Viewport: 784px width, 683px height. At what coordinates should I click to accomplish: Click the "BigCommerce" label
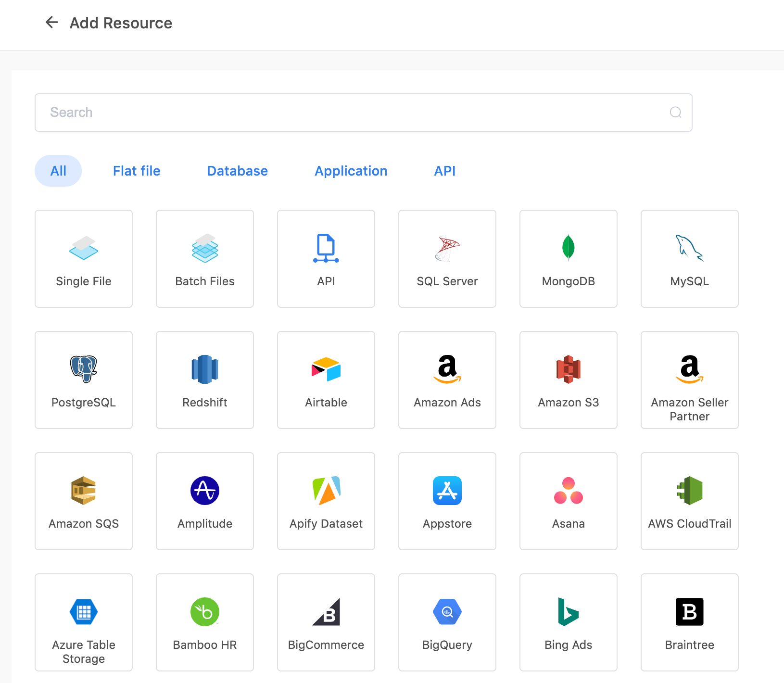tap(326, 645)
